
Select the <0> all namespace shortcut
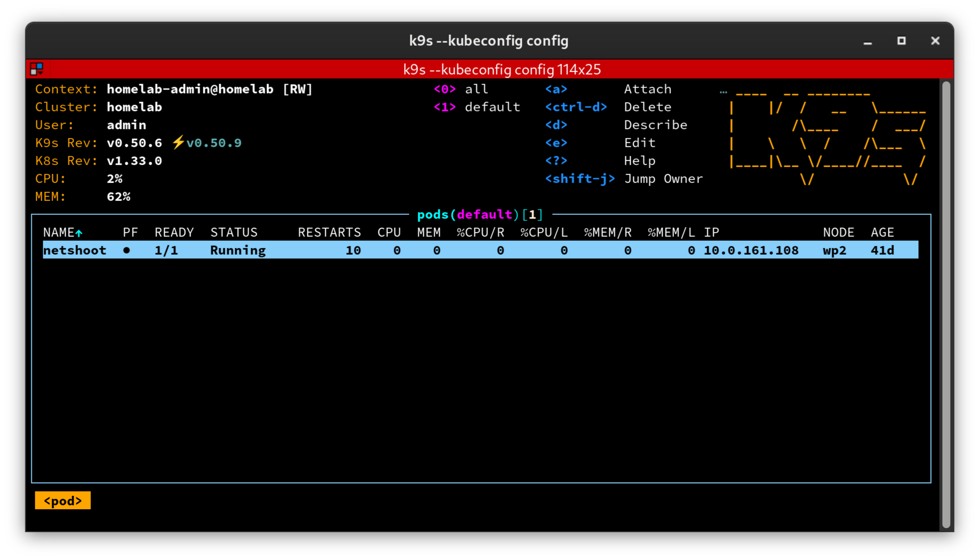coord(461,89)
